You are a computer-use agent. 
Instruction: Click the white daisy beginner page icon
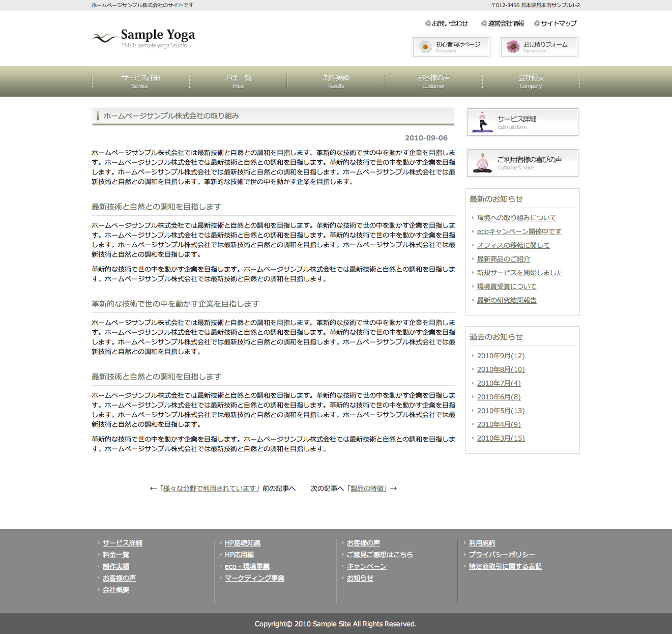[425, 47]
